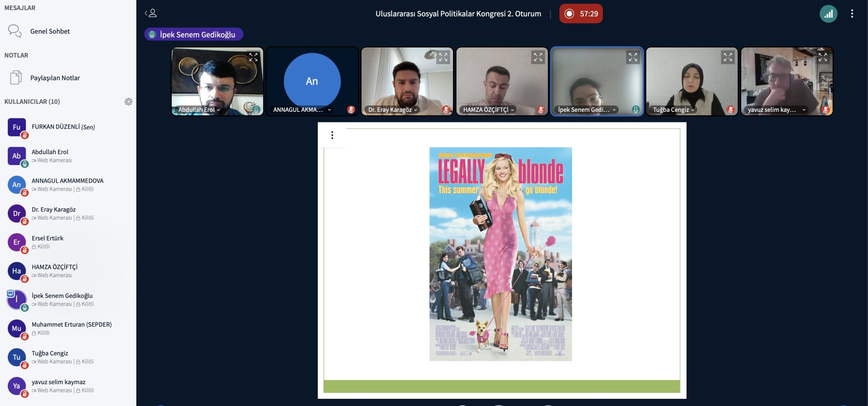868x406 pixels.
Task: Click user name Dr. Eray Karagöz in list
Action: click(x=54, y=209)
